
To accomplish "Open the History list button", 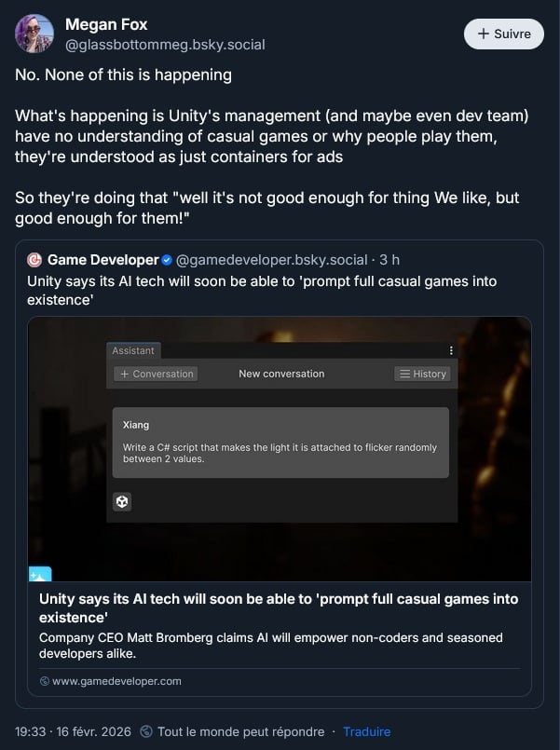I will click(x=422, y=374).
